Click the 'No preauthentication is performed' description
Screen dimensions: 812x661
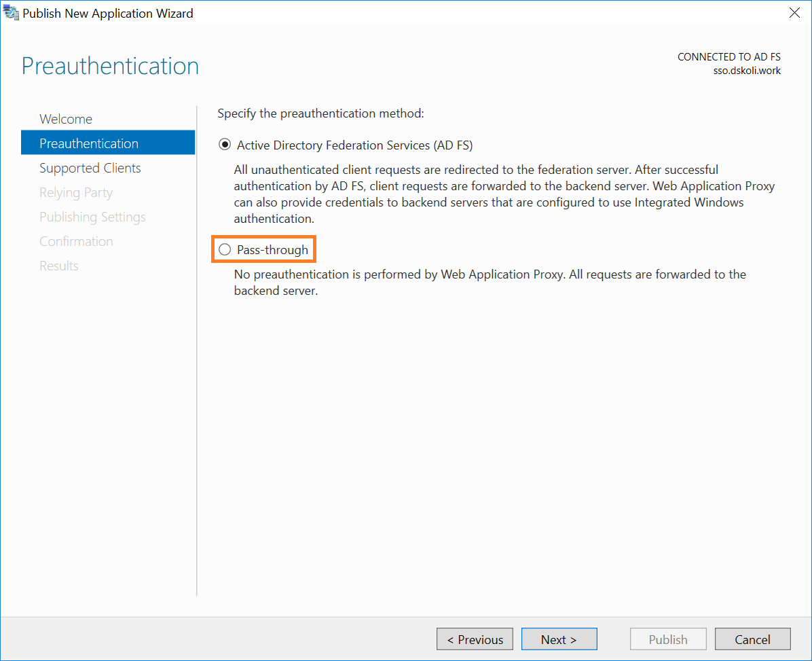pyautogui.click(x=490, y=283)
